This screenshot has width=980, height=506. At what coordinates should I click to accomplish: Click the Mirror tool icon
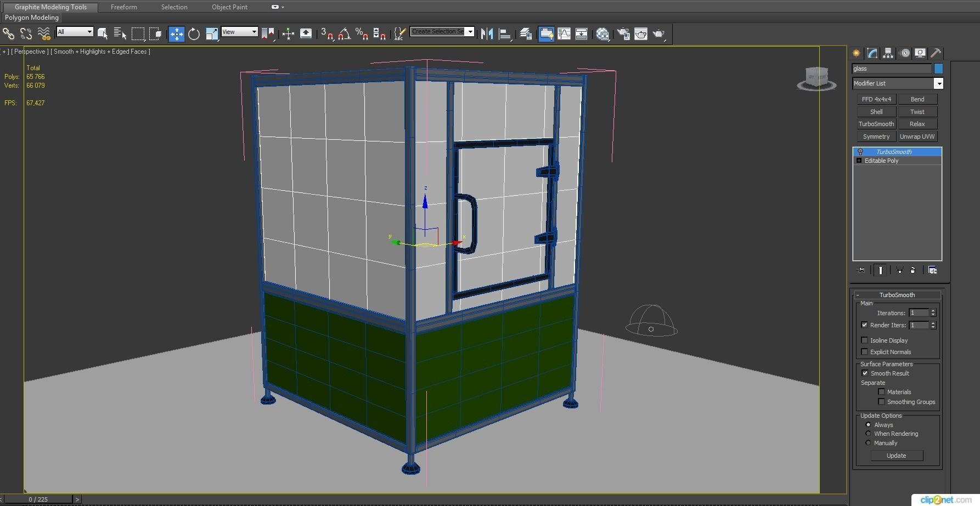tap(487, 34)
